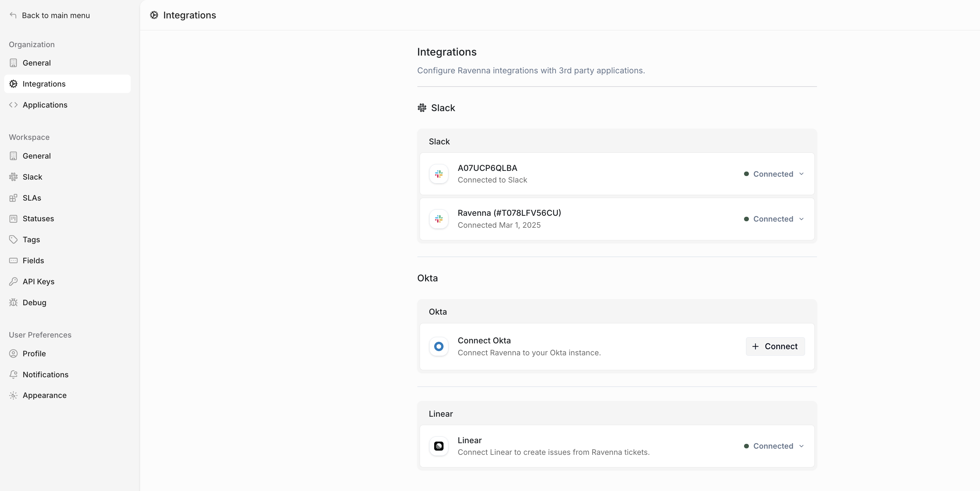980x491 pixels.
Task: Expand the Connected dropdown for A07UCP6QLBA
Action: [x=774, y=174]
